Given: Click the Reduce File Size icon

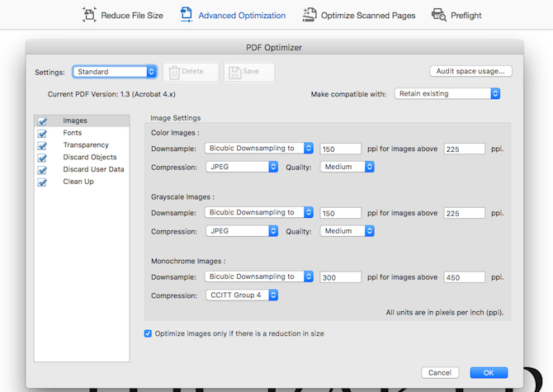Looking at the screenshot, I should point(89,15).
